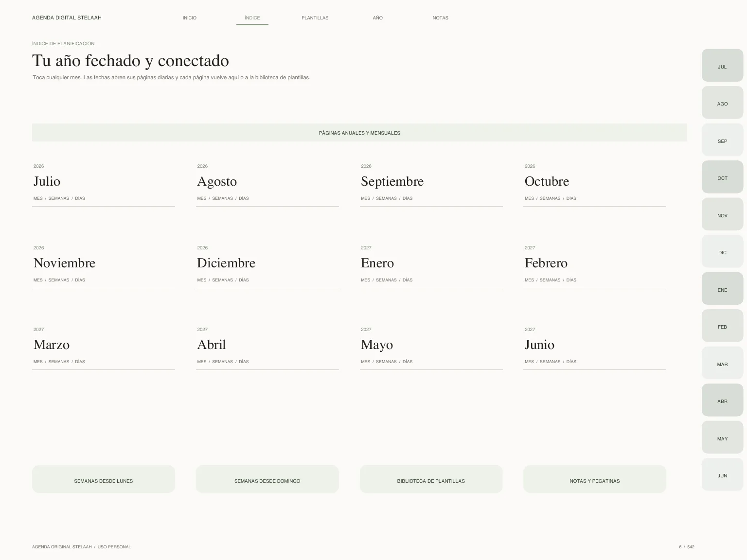
Task: Open the Diciembre month heading
Action: click(226, 263)
